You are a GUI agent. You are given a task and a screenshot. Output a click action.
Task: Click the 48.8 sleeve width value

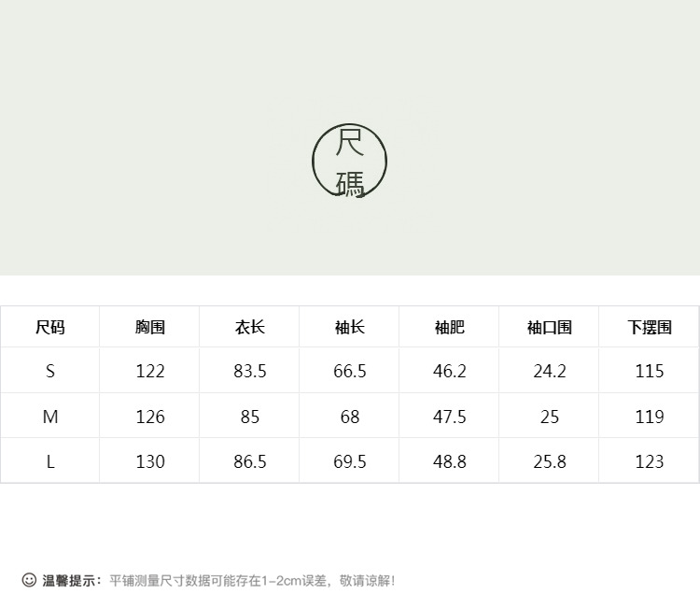tap(450, 461)
